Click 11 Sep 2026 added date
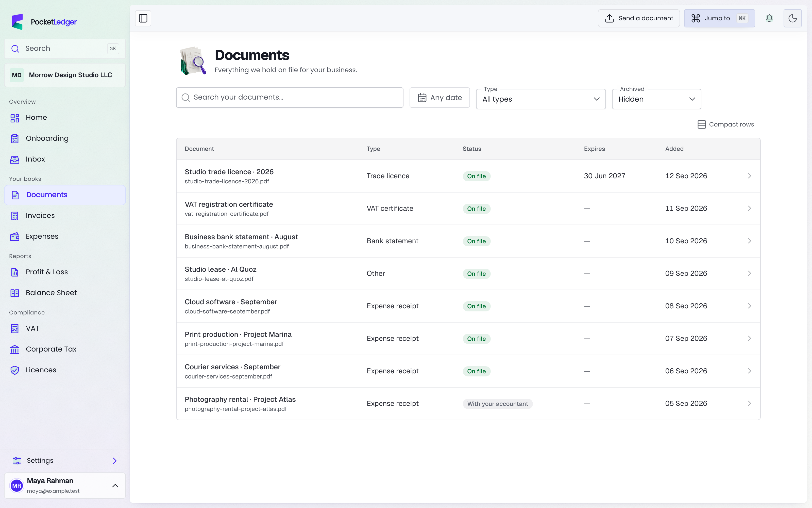The width and height of the screenshot is (812, 508). point(686,209)
